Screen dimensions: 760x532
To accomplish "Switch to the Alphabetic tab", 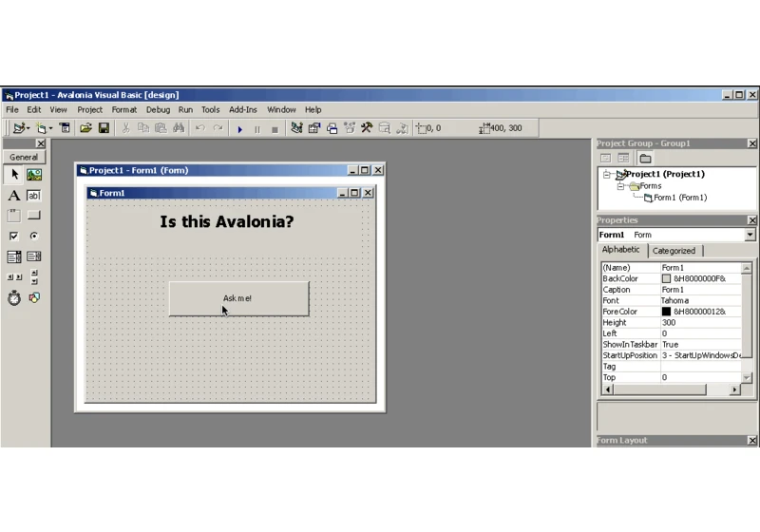I will coord(621,250).
